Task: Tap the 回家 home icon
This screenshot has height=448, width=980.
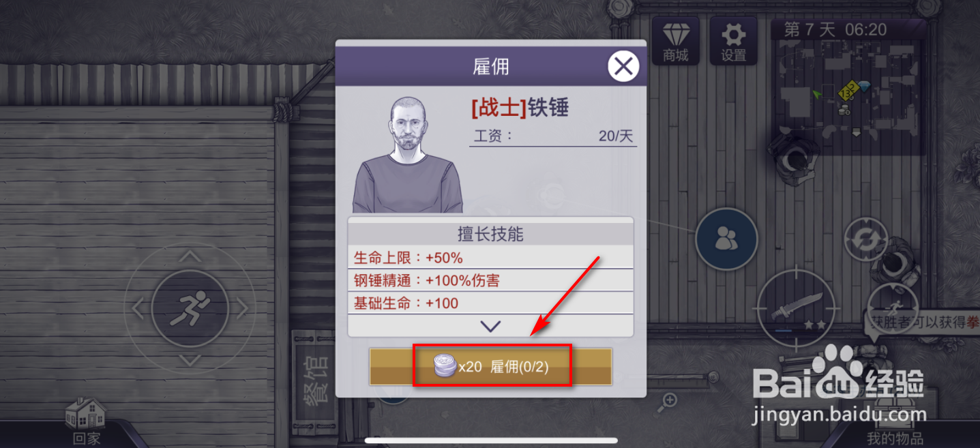Action: tap(86, 421)
